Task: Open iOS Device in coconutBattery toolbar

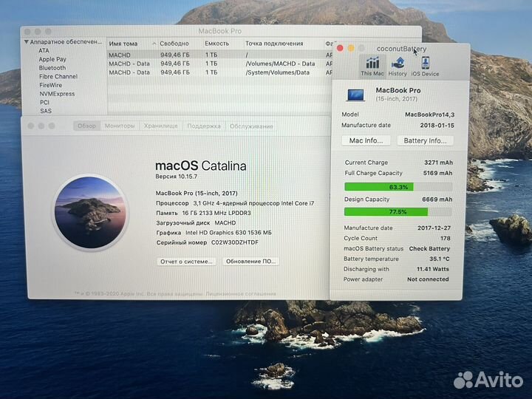Action: 425,66
